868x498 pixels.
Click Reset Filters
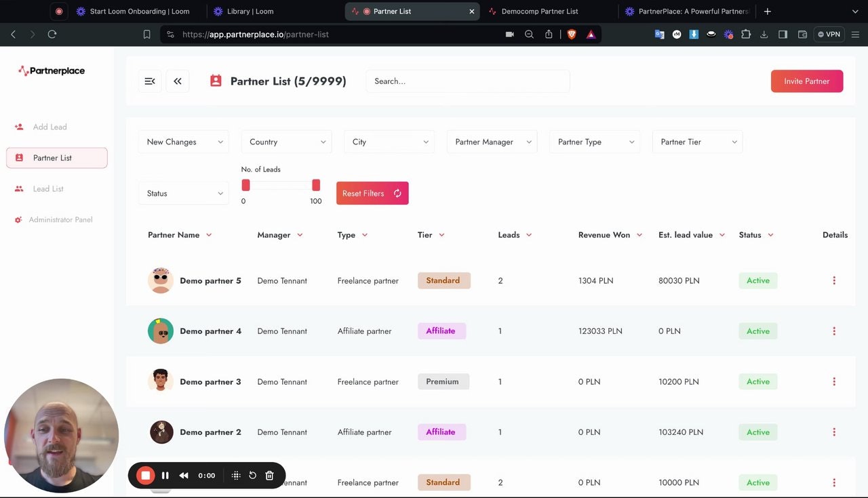pos(372,193)
